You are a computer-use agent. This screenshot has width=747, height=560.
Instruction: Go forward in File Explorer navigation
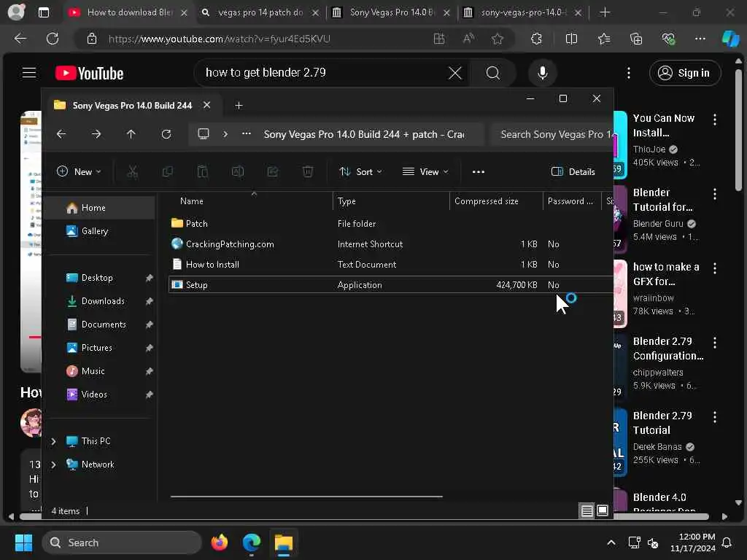(x=96, y=134)
